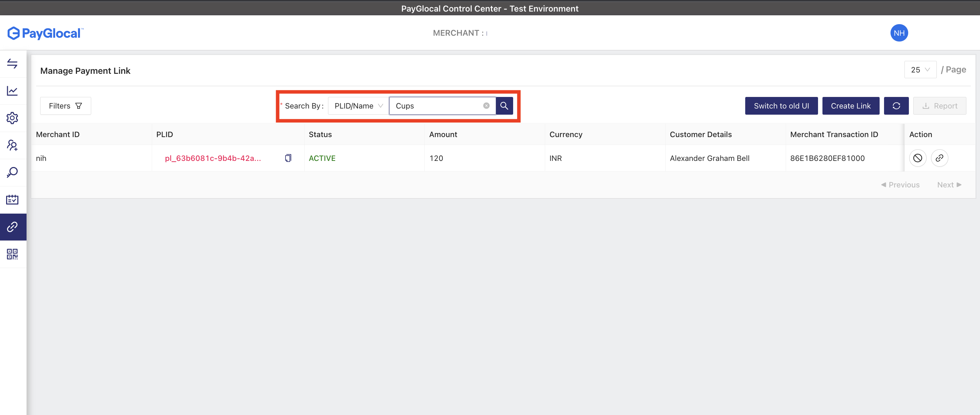Screen dimensions: 980x415
Task: Open the user management sidebar icon
Action: click(12, 145)
